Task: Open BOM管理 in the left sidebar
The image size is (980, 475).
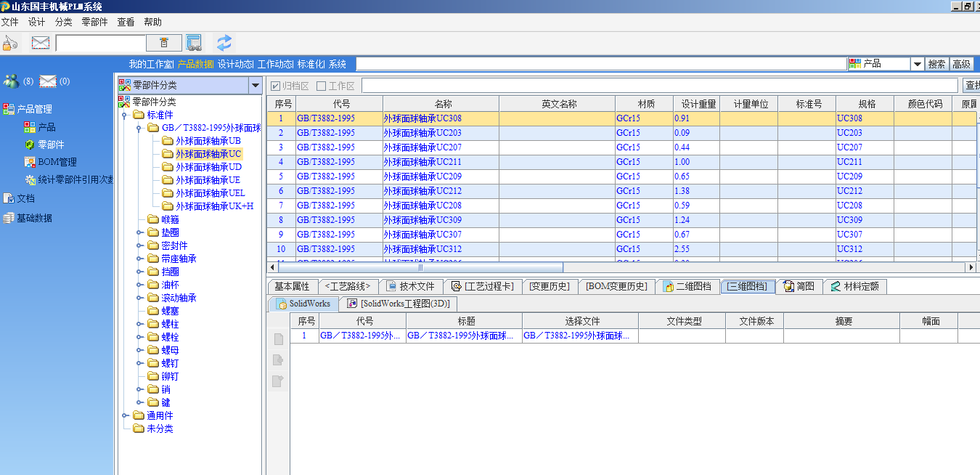Action: 57,162
